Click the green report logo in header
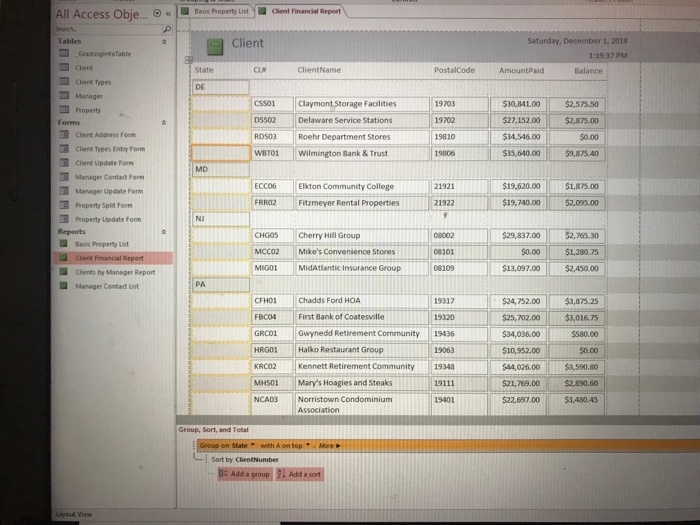The image size is (700, 525). click(215, 46)
